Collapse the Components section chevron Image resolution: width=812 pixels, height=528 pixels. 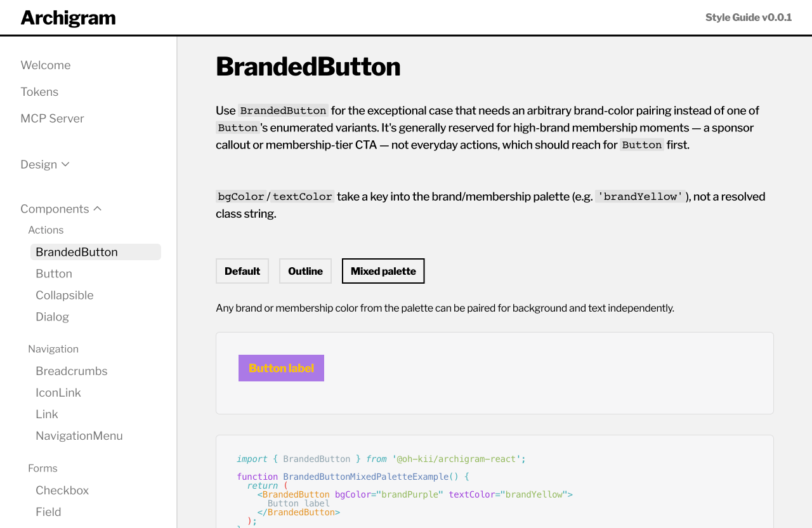97,209
